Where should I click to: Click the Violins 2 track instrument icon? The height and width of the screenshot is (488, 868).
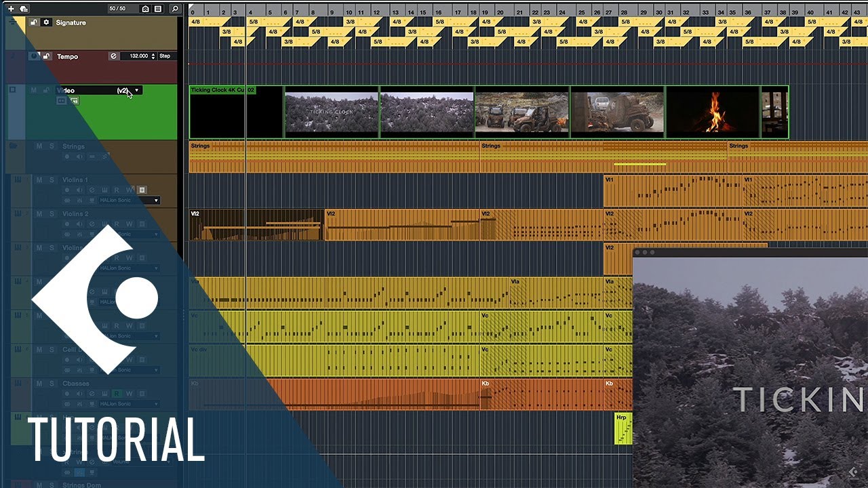click(18, 213)
